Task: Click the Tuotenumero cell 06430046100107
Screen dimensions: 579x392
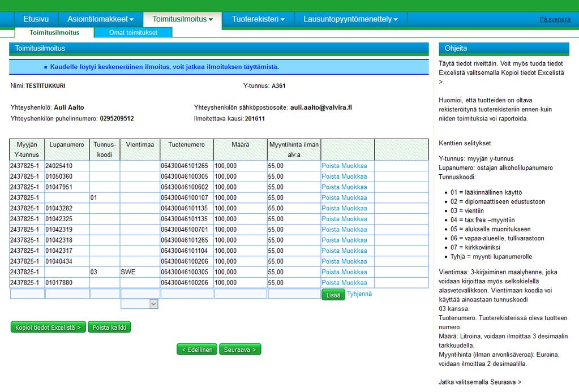Action: coord(187,197)
